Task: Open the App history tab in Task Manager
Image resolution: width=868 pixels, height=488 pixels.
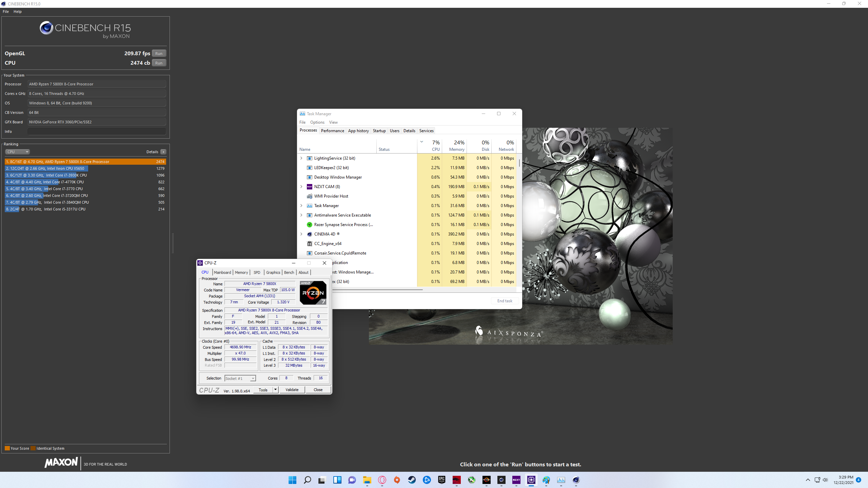Action: click(358, 131)
